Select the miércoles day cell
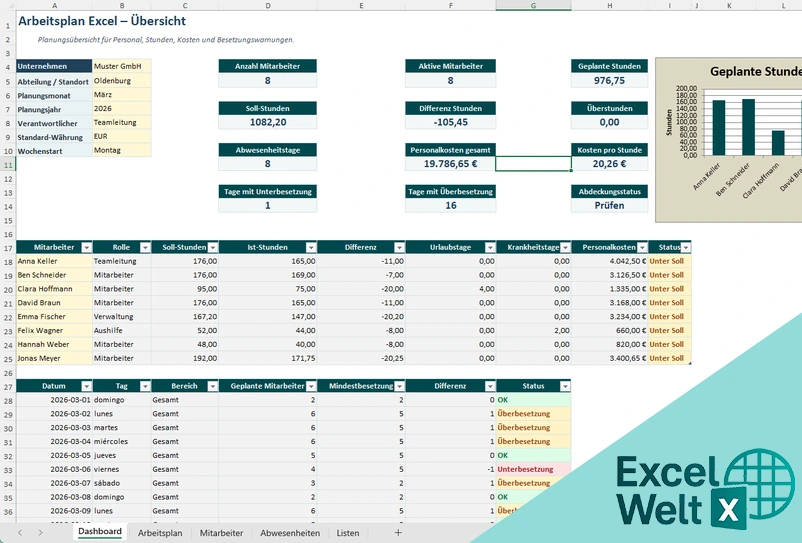802x543 pixels. [122, 442]
